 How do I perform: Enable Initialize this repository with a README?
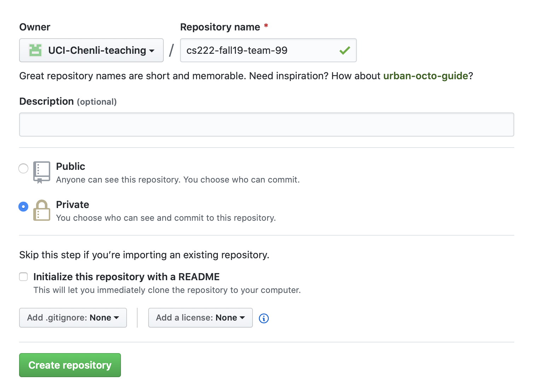click(x=23, y=277)
